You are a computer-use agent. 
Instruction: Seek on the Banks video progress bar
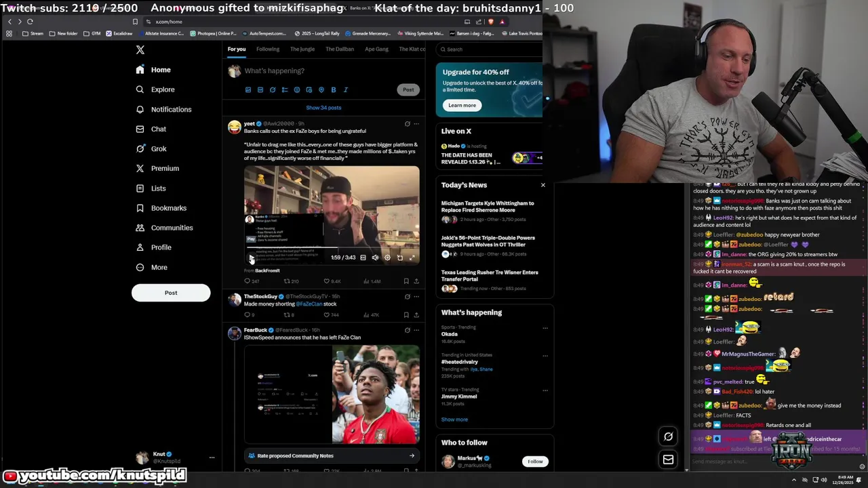(332, 248)
